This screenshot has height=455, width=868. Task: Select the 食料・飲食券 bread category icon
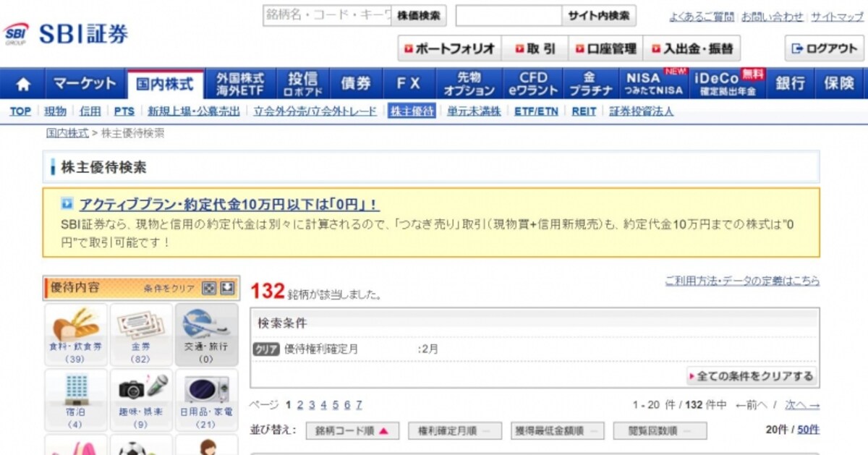click(76, 335)
